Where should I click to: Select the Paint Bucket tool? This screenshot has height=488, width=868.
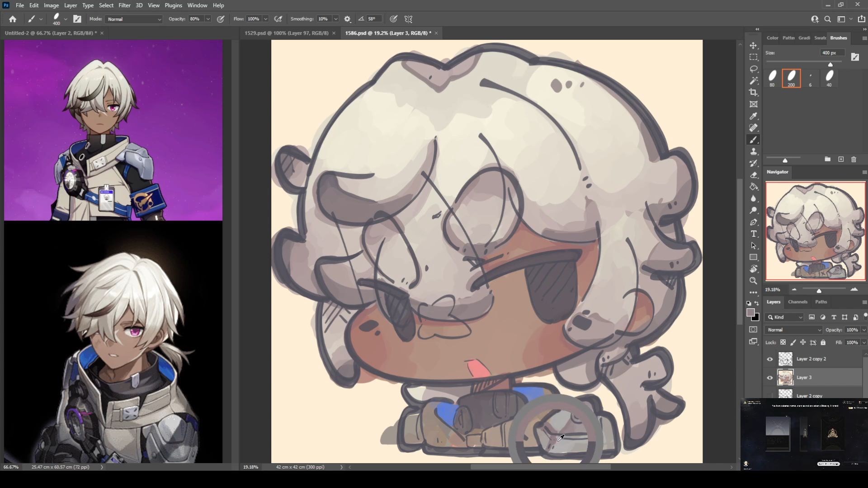pyautogui.click(x=753, y=187)
